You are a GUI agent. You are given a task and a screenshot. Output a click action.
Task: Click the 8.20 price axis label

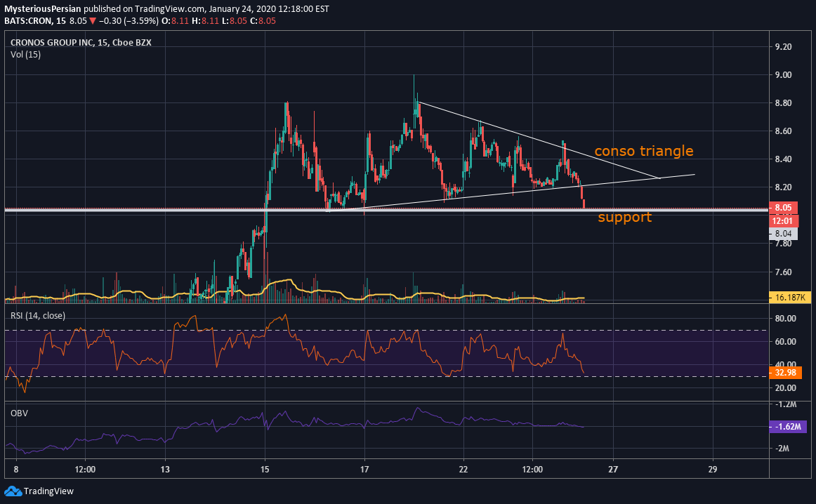point(783,187)
